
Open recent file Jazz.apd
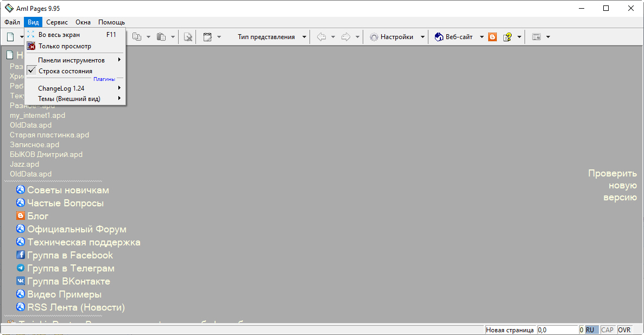(x=24, y=164)
